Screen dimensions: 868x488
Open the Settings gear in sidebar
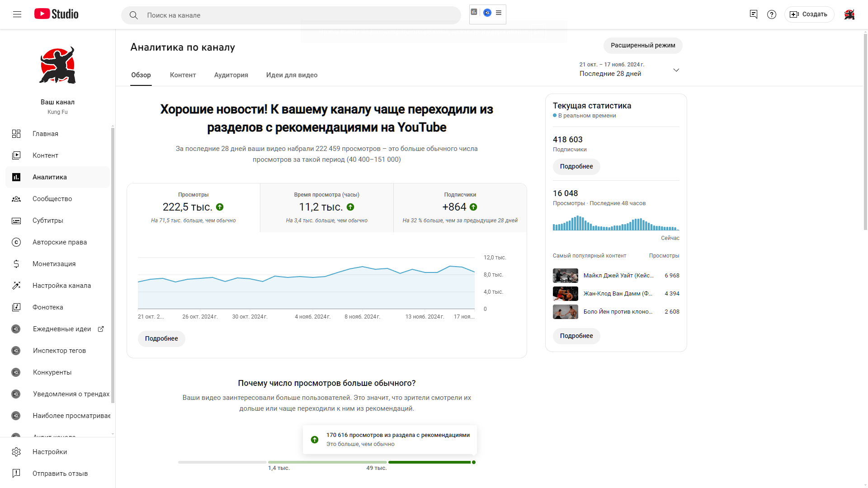pos(16,452)
